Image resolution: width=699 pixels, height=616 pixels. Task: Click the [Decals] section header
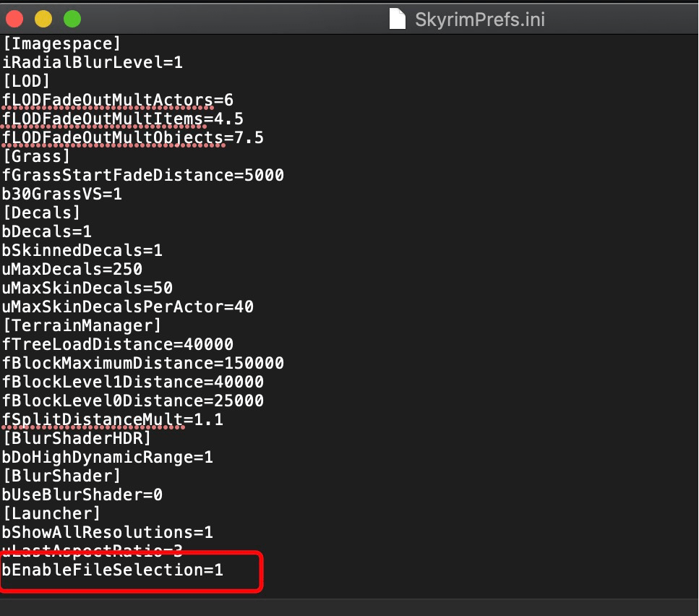click(x=41, y=213)
